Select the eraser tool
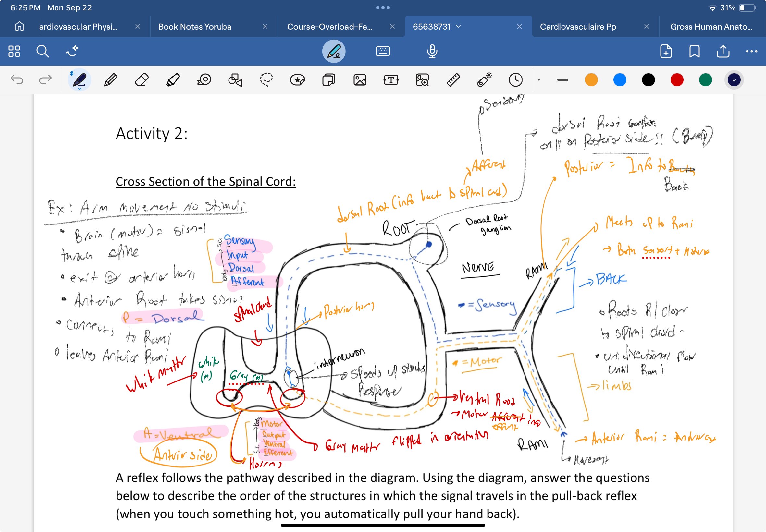Screen dimensions: 766x532 (142, 80)
